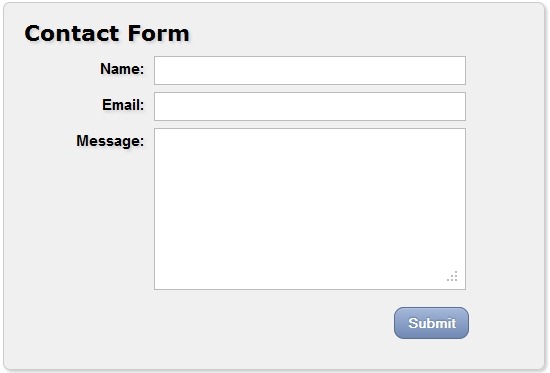
Task: Activate the first input of the form
Action: coord(310,70)
